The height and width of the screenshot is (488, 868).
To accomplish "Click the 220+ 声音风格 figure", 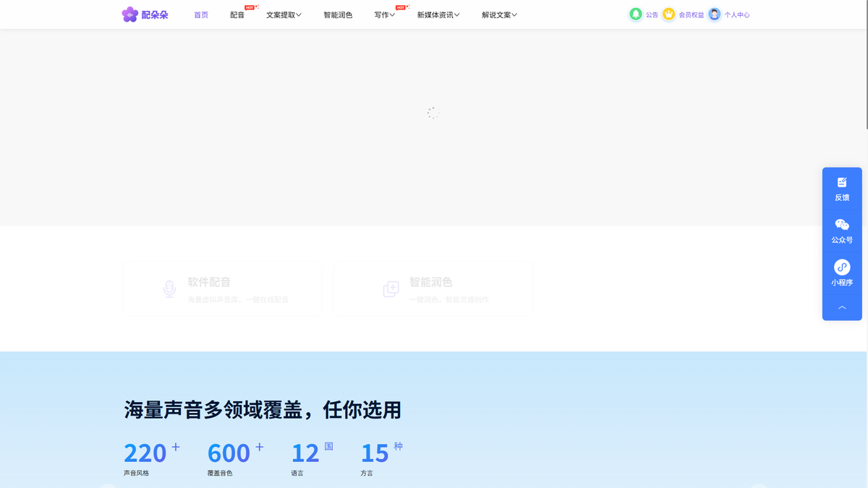I will point(152,458).
